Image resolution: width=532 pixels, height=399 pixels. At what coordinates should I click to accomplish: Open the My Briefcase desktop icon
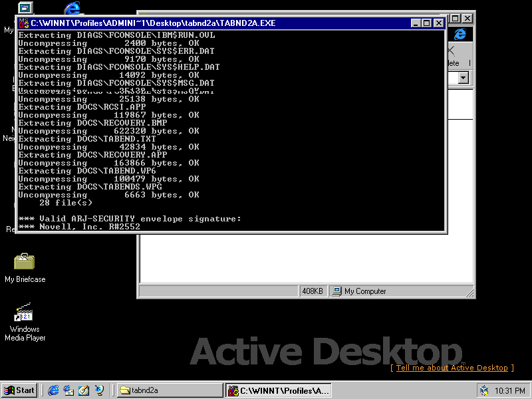(x=25, y=261)
